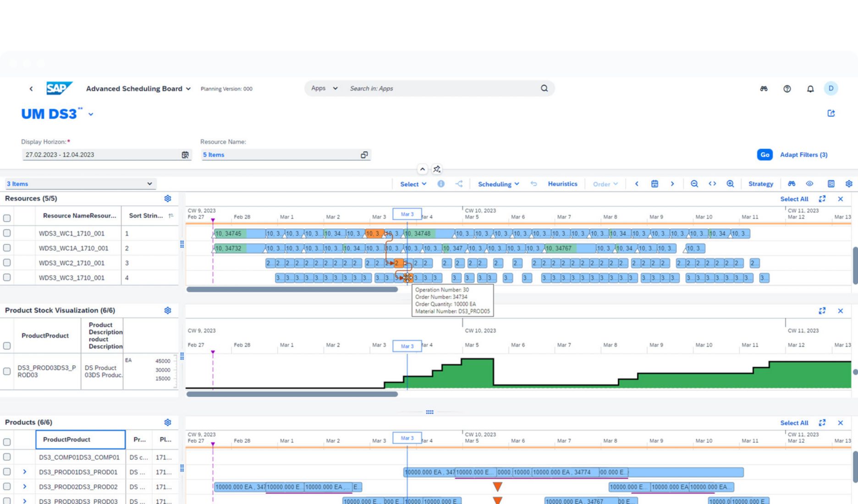Open the Apps search category dropdown
The width and height of the screenshot is (858, 504).
pos(323,88)
